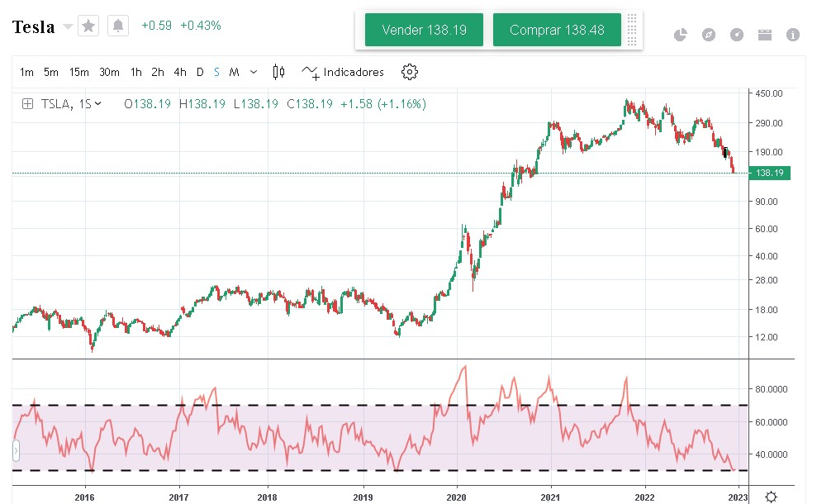Add Tesla to favorites with star icon
This screenshot has width=817, height=504.
88,26
